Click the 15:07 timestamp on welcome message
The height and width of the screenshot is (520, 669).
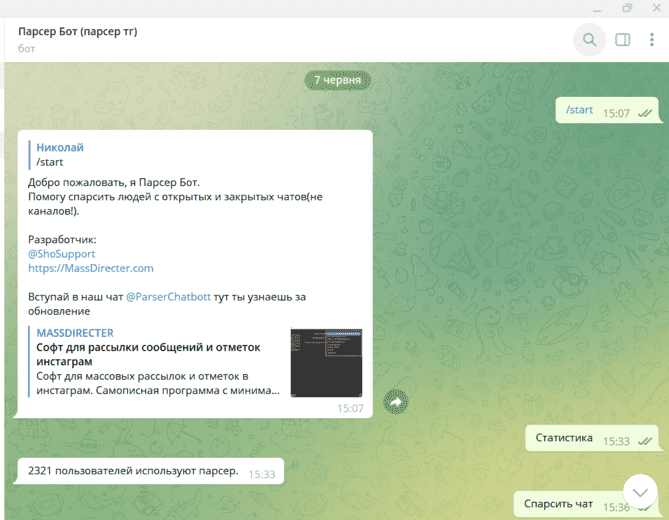[x=350, y=409]
